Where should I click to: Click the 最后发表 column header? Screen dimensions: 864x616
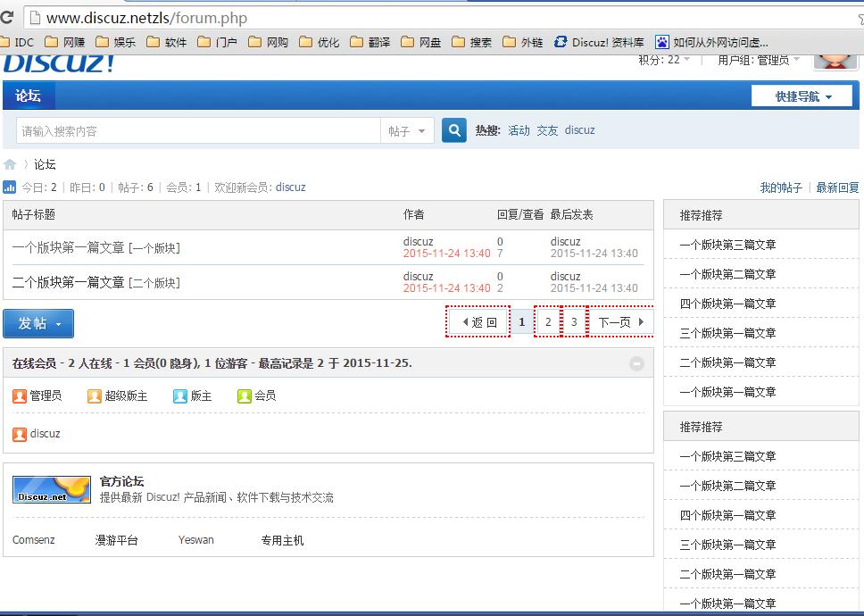[x=571, y=214]
